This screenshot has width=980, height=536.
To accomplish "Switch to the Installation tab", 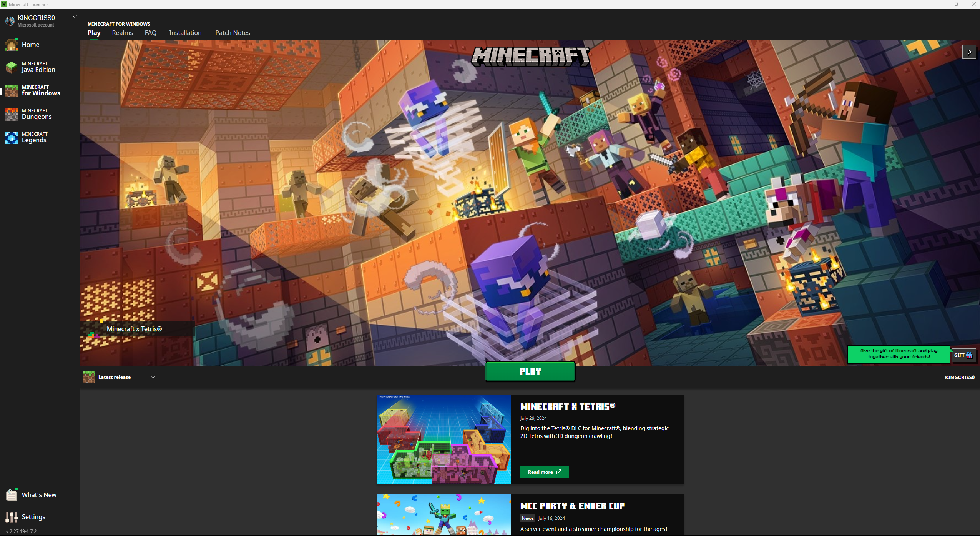I will [x=185, y=33].
